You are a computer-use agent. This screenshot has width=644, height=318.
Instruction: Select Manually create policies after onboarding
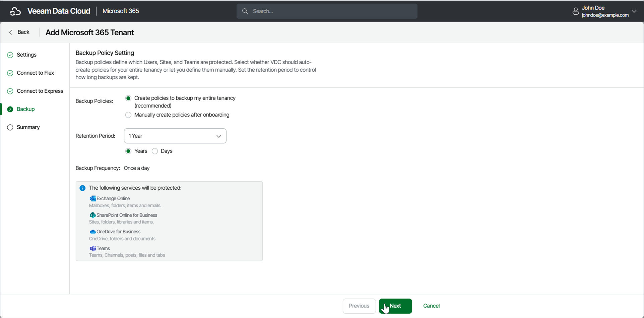[128, 115]
